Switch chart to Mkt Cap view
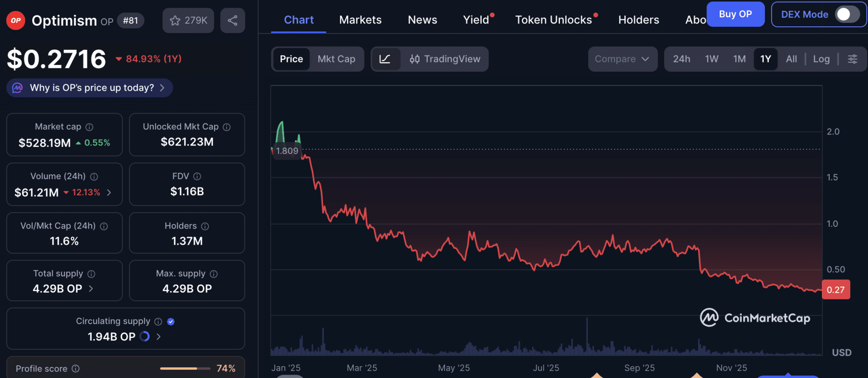Screen dimensions: 868x378 pyautogui.click(x=336, y=59)
